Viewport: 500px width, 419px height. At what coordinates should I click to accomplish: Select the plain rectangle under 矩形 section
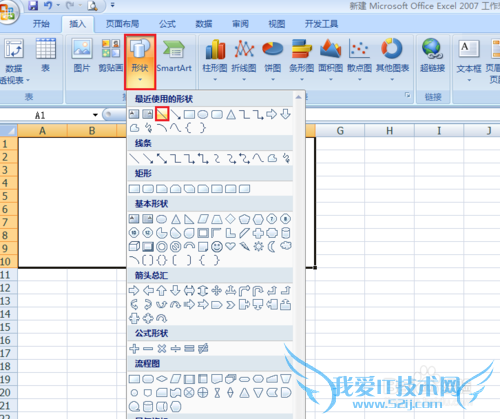point(134,189)
